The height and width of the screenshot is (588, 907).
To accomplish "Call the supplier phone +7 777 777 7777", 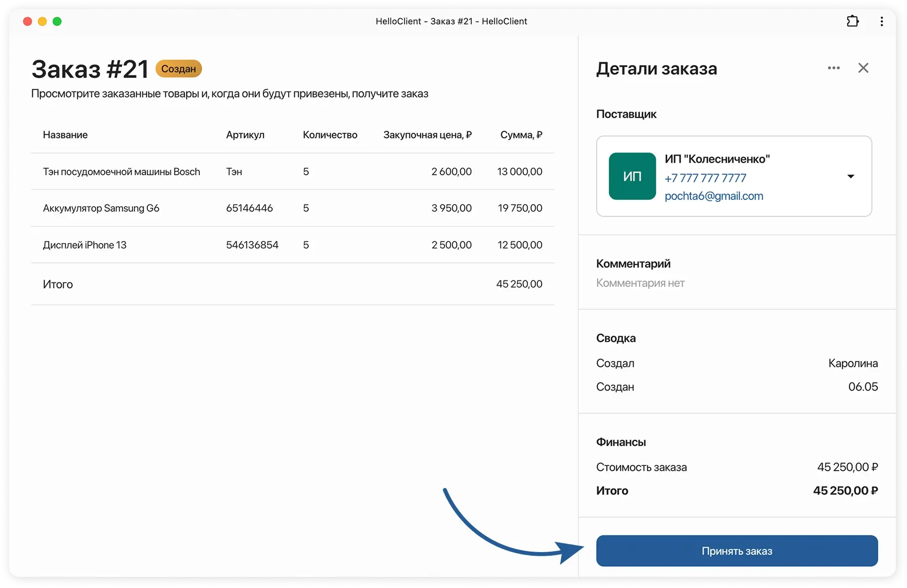I will [705, 178].
